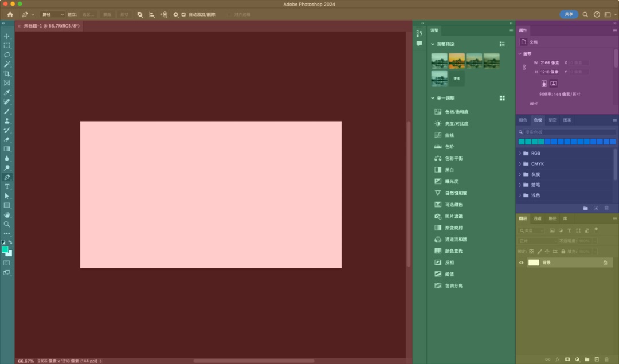Click the 更多 presets button
Image resolution: width=619 pixels, height=364 pixels.
(457, 79)
